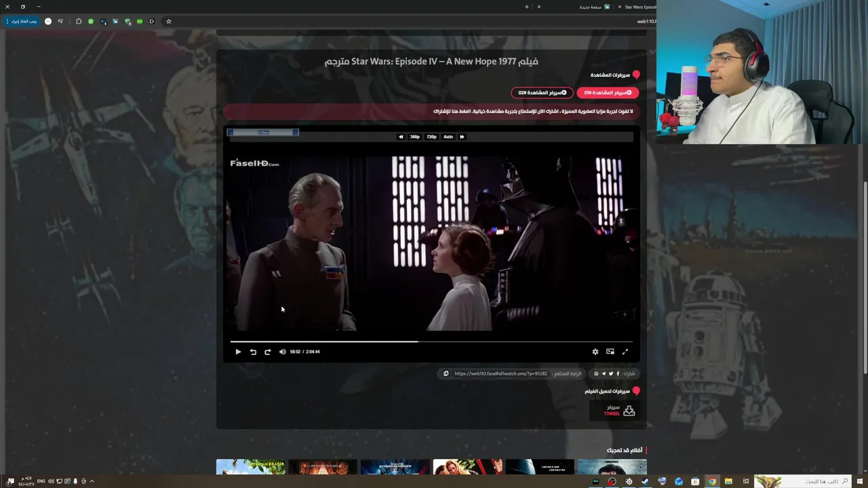Click the ENG language indicator
Screen dimensions: 868x488
click(x=41, y=481)
